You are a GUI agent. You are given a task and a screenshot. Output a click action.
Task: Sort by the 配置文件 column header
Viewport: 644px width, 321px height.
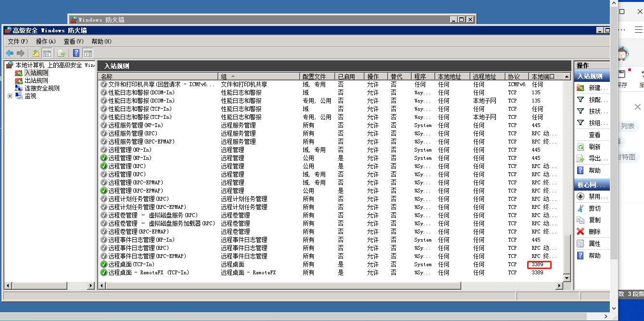click(x=318, y=77)
